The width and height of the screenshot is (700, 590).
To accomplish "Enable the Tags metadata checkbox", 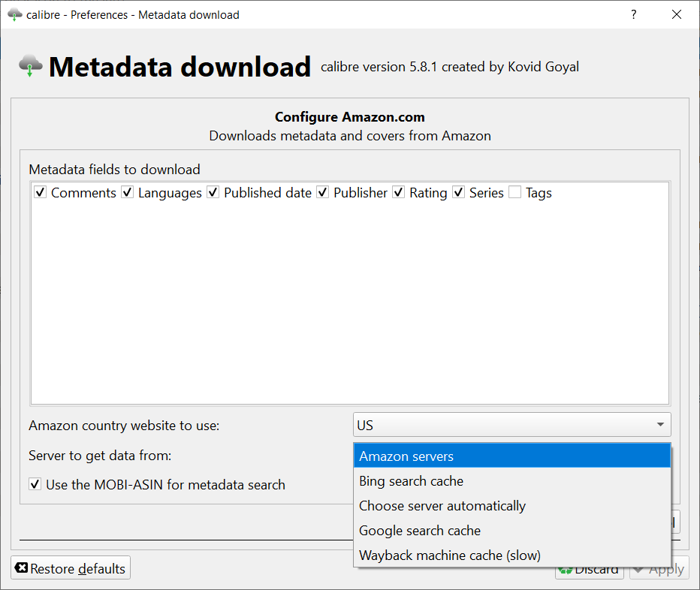I will (x=514, y=193).
